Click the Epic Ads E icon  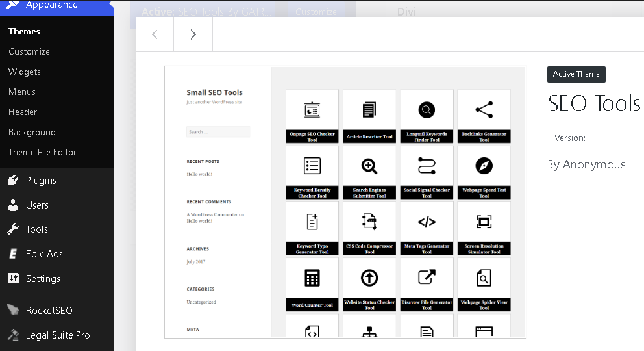tap(13, 253)
